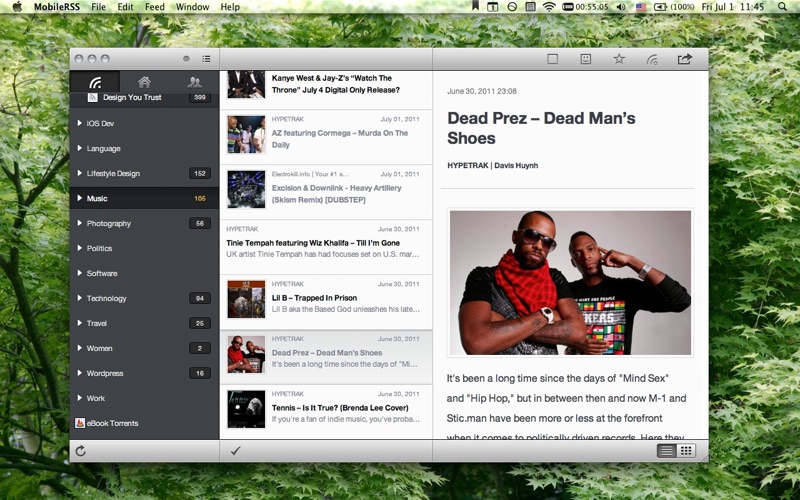Viewport: 800px width, 500px height.
Task: Click the broadcast share feed icon
Action: pyautogui.click(x=652, y=59)
